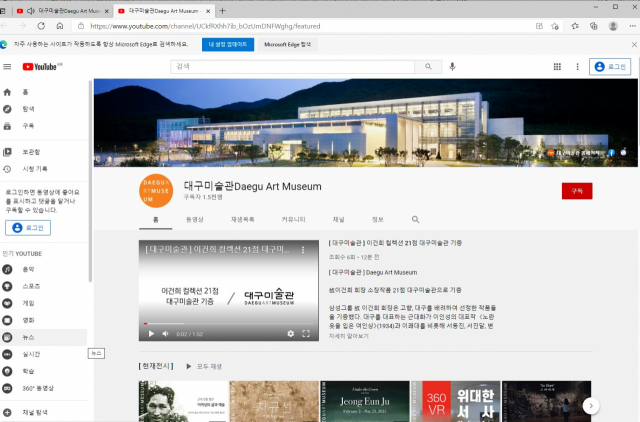
Task: Select the 동영상 channel tab
Action: (195, 220)
